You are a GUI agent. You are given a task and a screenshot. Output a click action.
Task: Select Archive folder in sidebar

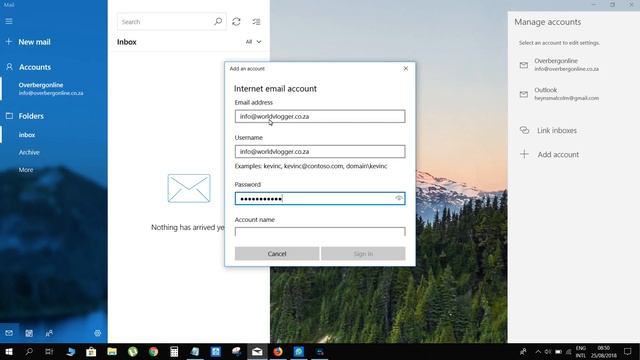(x=29, y=152)
